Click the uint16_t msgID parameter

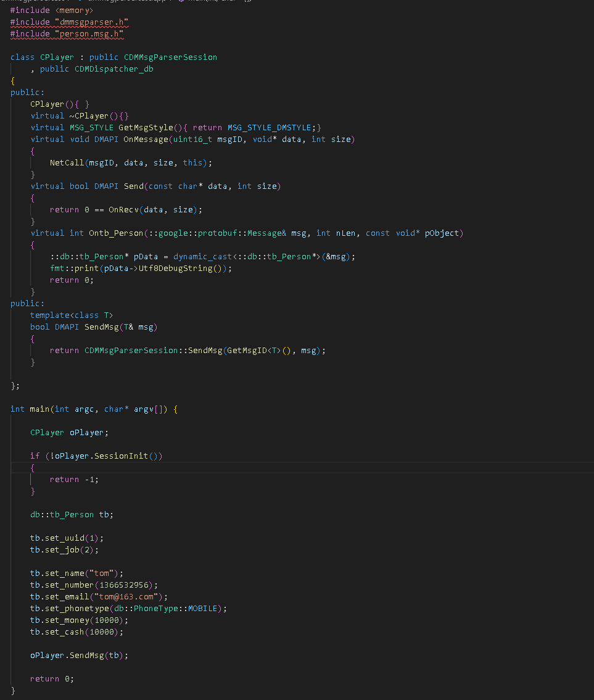207,140
